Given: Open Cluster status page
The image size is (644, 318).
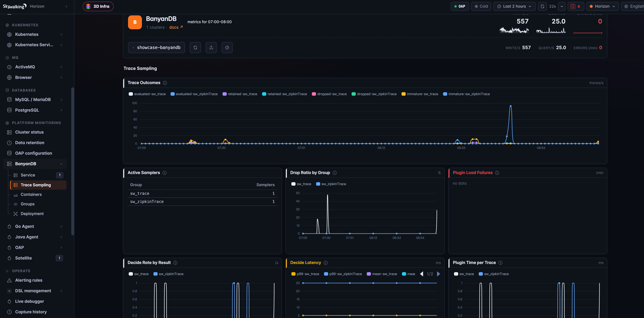Looking at the screenshot, I should pyautogui.click(x=35, y=132).
